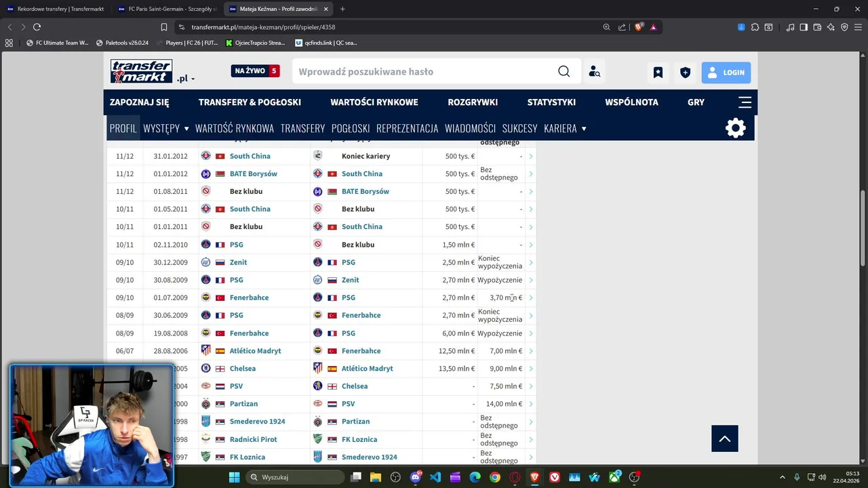Open the search magnifier on Transfermarkt
868x488 pixels.
[x=564, y=72]
